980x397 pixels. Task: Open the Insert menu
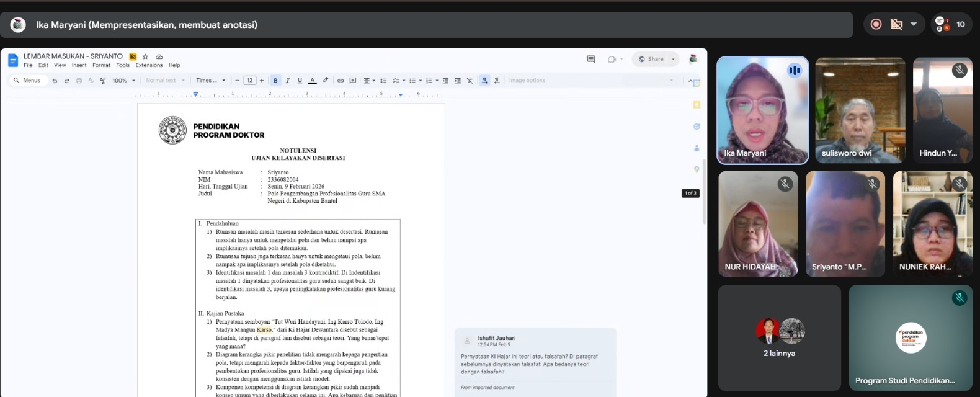coord(79,65)
